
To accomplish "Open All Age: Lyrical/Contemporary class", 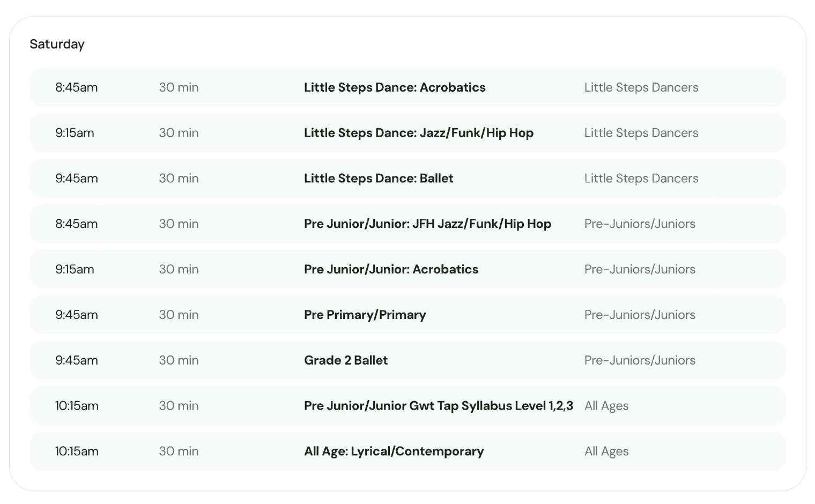I will pos(394,451).
